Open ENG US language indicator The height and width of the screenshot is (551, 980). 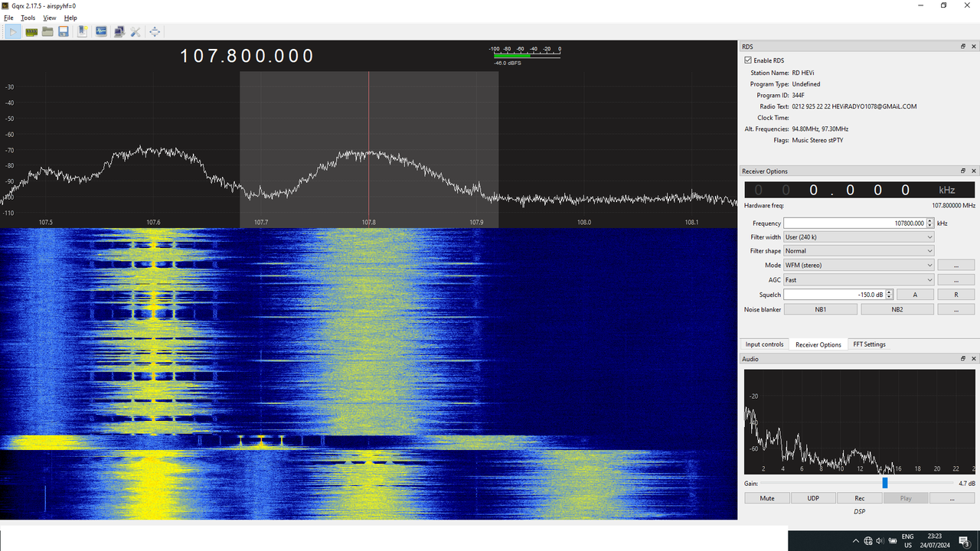[908, 541]
